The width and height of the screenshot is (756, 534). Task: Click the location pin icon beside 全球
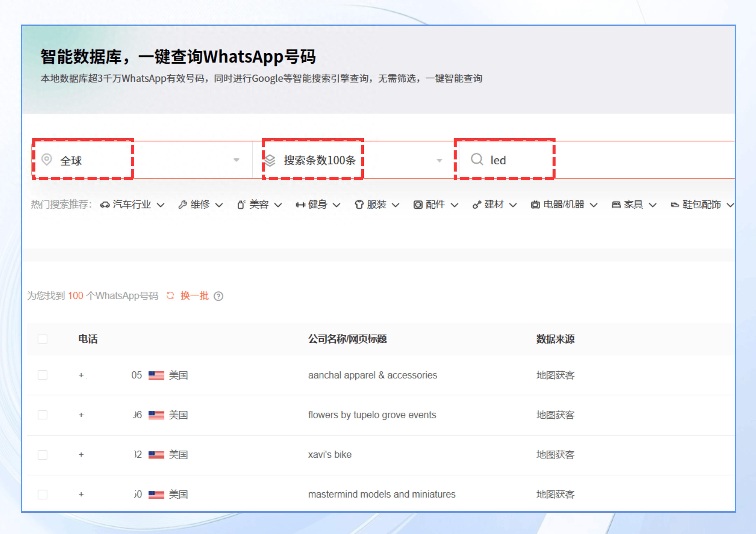(47, 159)
